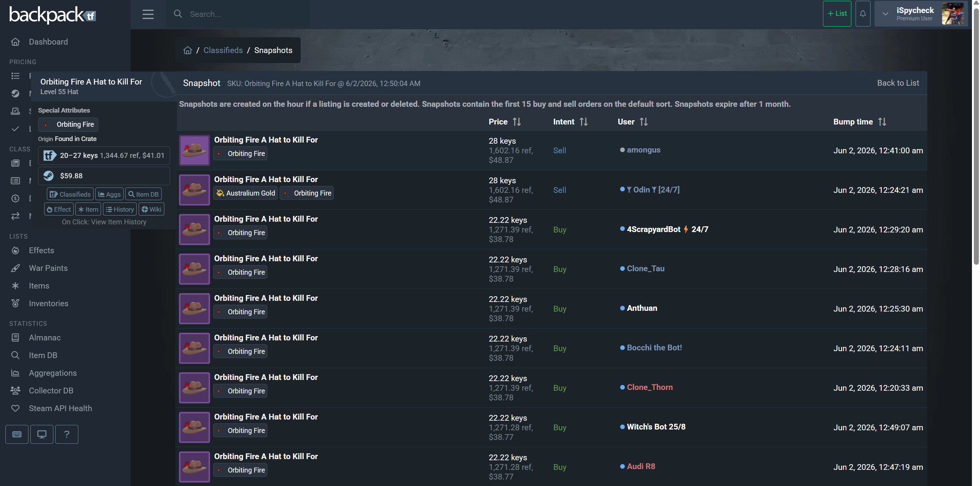Click Back to List link
This screenshot has height=486, width=980.
[898, 83]
